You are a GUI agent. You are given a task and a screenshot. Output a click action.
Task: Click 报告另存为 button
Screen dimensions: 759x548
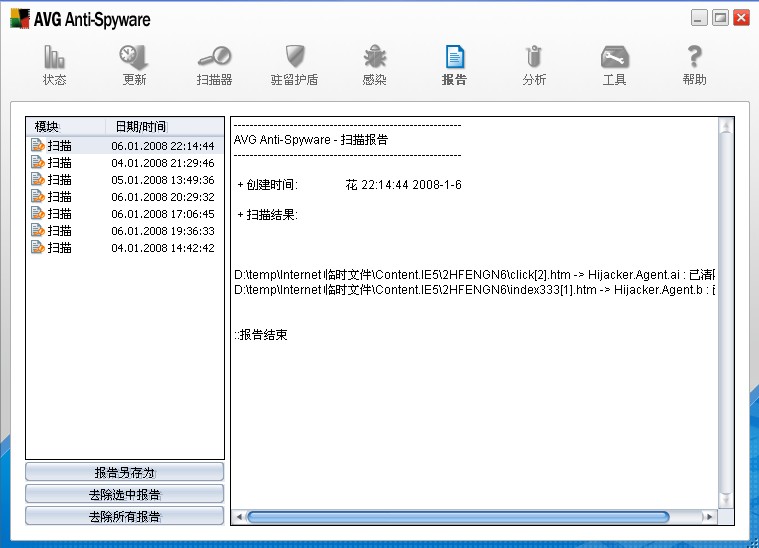[x=124, y=472]
